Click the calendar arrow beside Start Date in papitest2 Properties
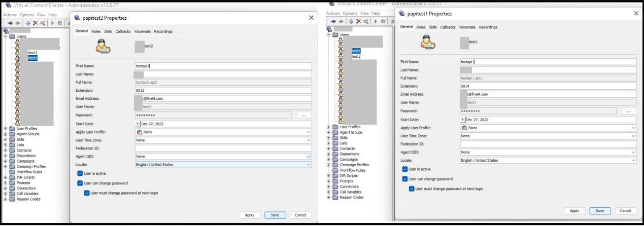The image size is (644, 226). point(138,124)
